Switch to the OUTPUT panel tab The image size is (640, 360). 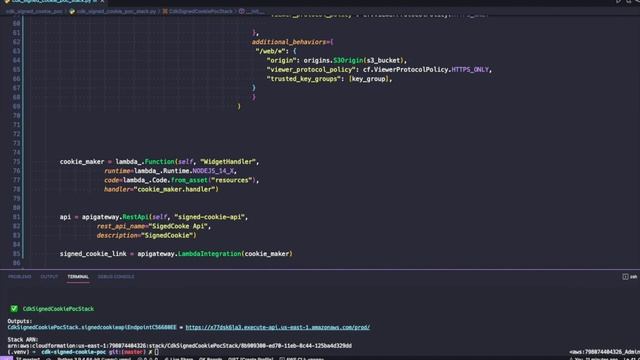pyautogui.click(x=49, y=277)
